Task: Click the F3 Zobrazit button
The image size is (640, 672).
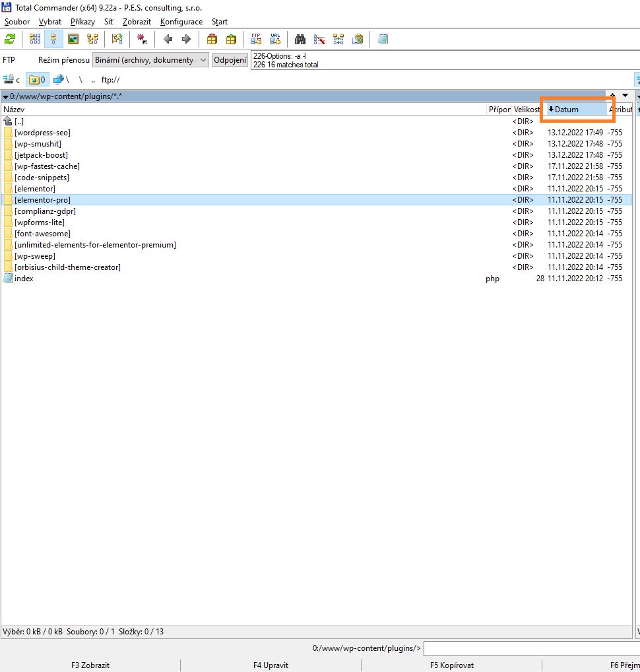Action: click(90, 665)
